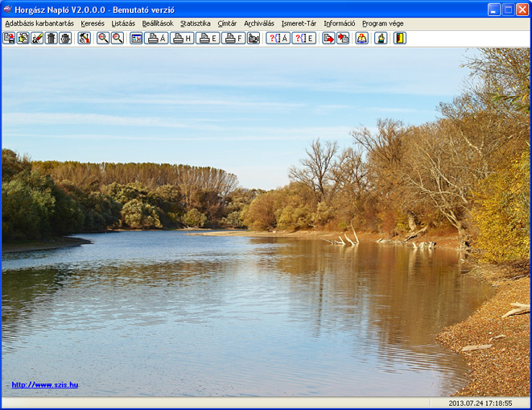Open the Archiválás menu

[259, 23]
